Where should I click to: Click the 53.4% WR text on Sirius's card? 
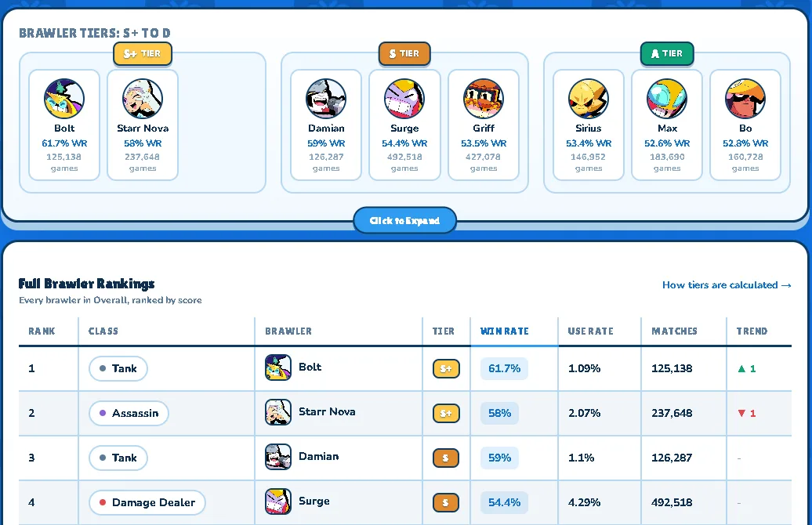589,143
